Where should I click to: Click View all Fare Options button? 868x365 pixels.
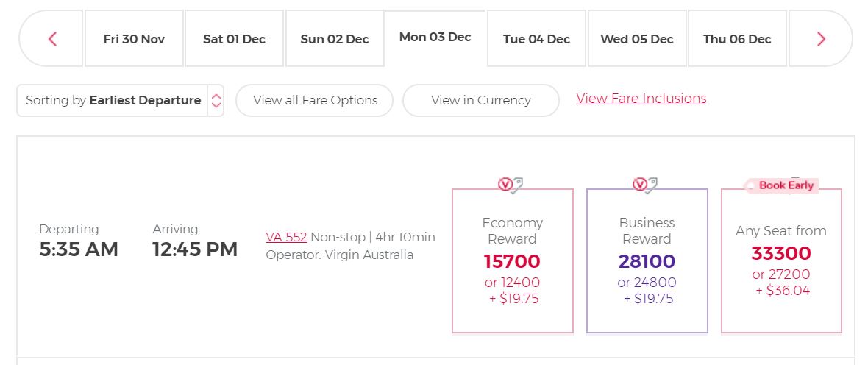[x=314, y=100]
